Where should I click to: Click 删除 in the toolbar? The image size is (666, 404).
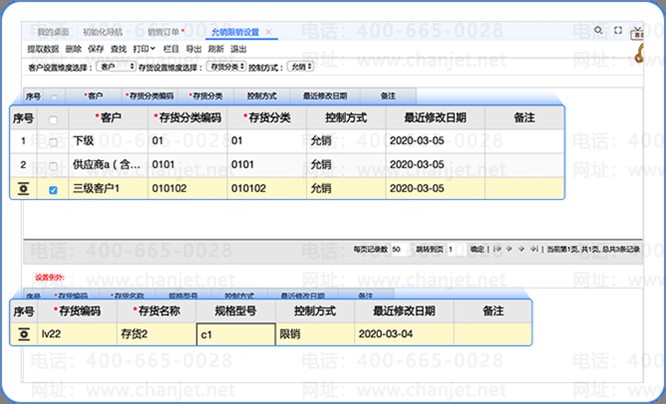[73, 49]
